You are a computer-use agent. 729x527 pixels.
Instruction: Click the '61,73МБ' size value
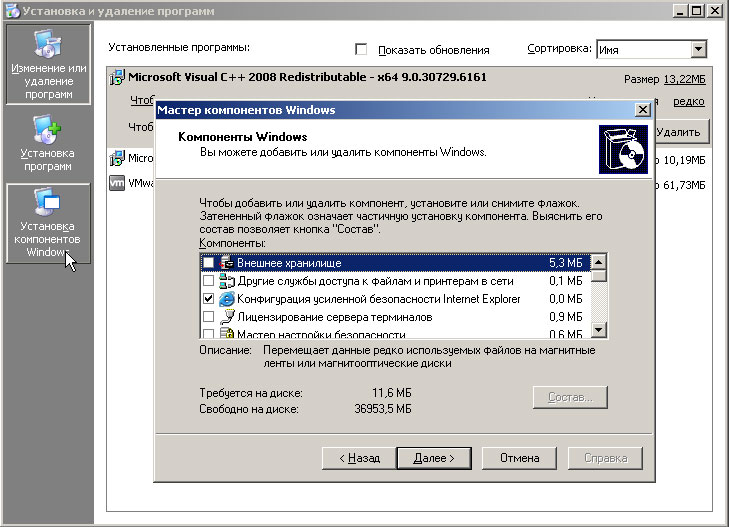684,185
